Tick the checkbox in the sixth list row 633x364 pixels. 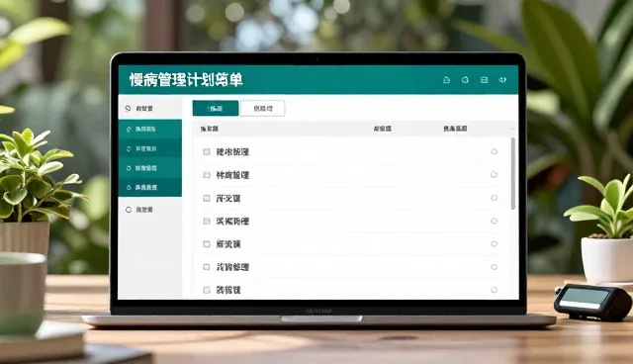click(x=207, y=267)
